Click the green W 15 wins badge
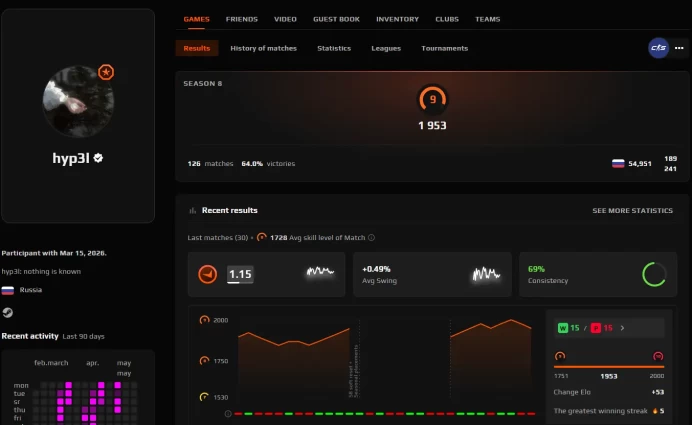This screenshot has height=425, width=692. (x=568, y=328)
